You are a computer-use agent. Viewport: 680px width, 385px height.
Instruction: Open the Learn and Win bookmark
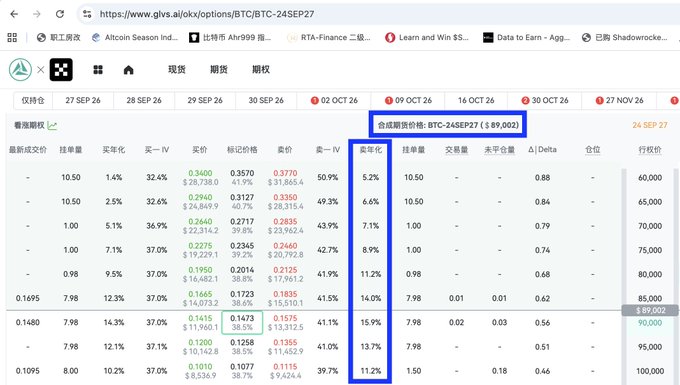coord(427,38)
